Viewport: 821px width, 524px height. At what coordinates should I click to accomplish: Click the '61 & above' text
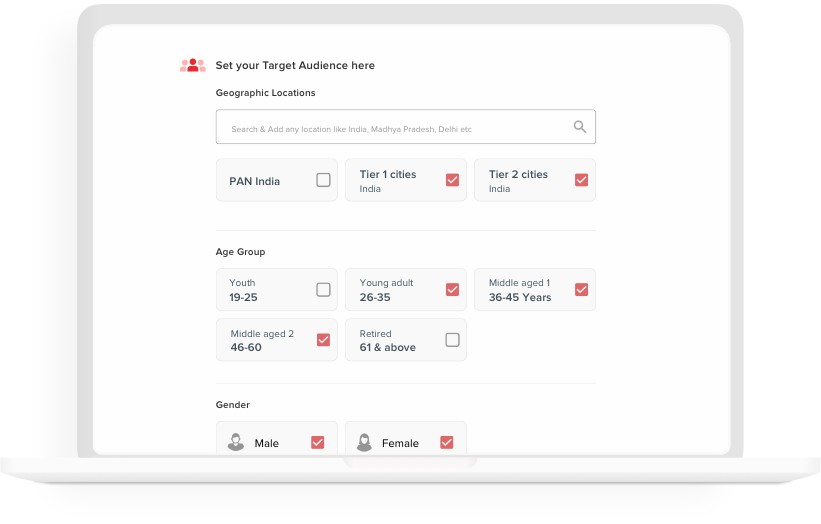click(387, 347)
